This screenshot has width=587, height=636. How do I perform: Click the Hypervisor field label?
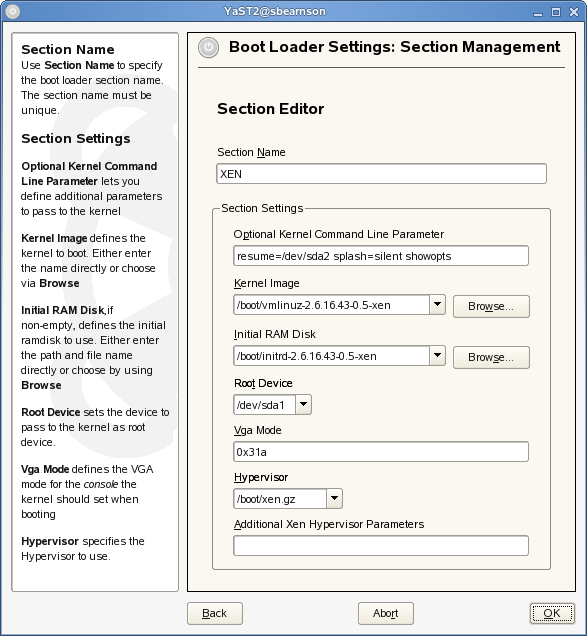[261, 477]
